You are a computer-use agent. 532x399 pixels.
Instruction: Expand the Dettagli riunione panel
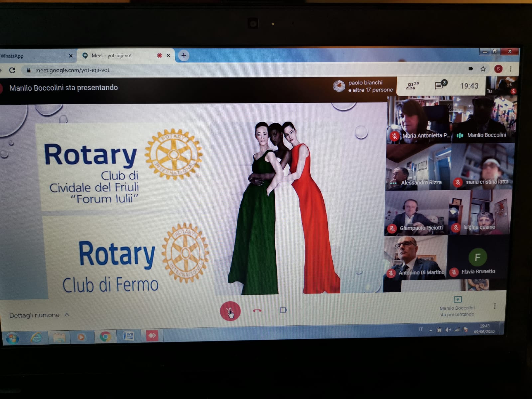[x=39, y=315]
